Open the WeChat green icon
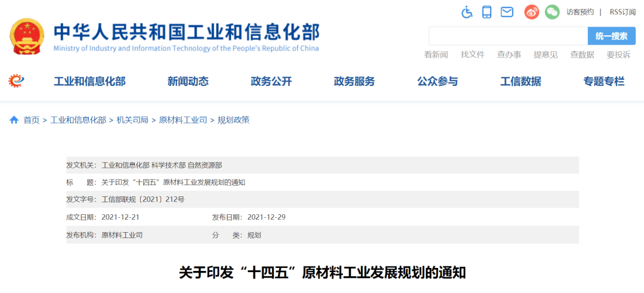 pyautogui.click(x=552, y=12)
